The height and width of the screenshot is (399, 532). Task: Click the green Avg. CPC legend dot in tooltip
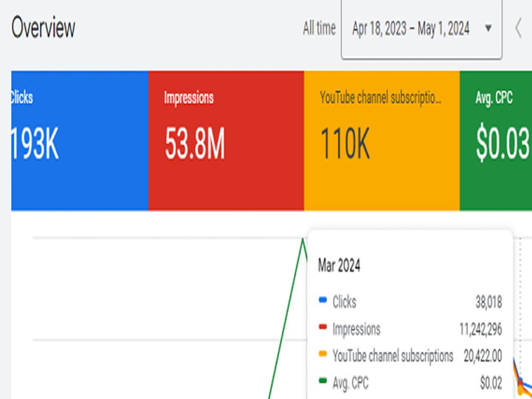coord(323,381)
